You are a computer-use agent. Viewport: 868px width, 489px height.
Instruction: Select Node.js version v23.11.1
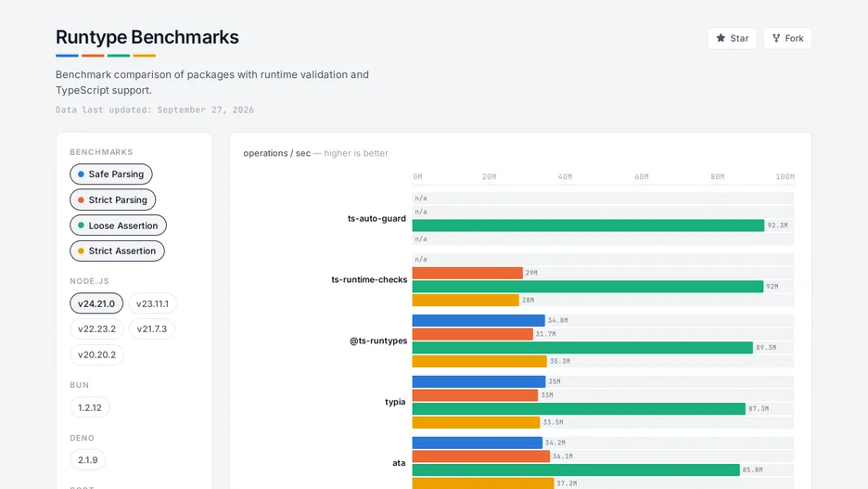tap(152, 303)
